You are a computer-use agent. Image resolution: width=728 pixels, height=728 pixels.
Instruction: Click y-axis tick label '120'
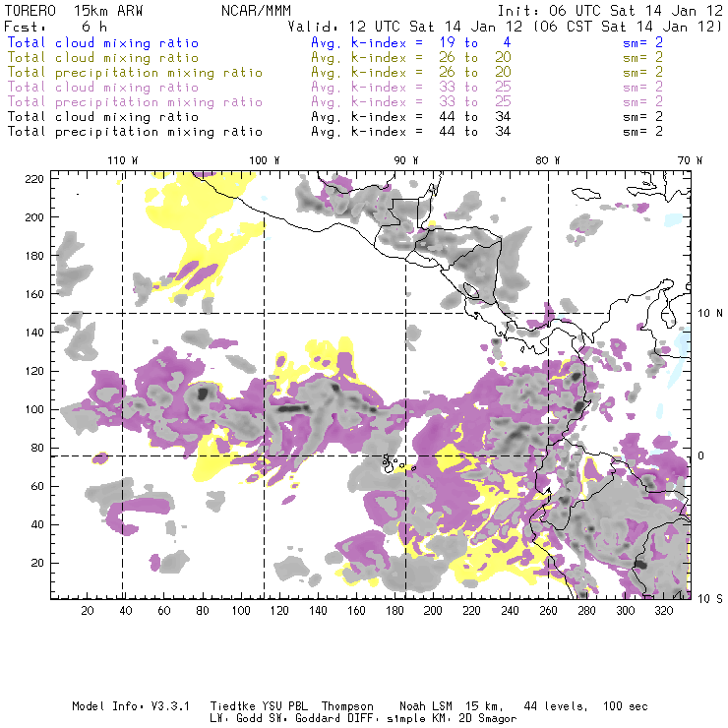coord(34,371)
